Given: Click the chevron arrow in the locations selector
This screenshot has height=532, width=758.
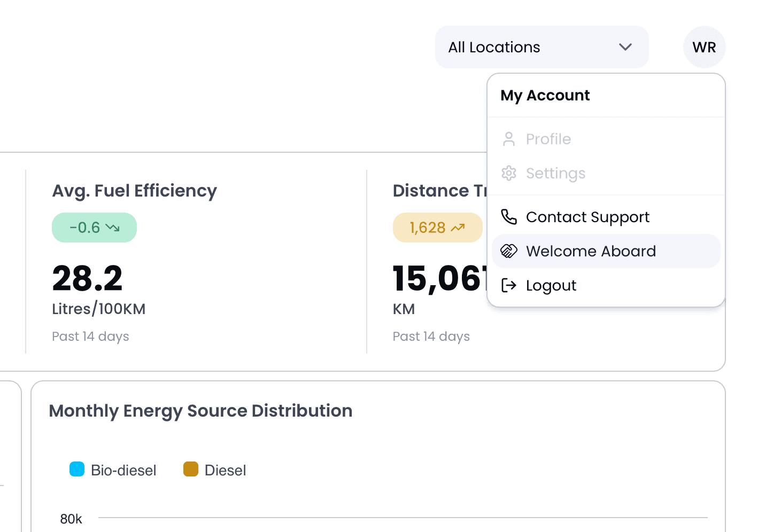Looking at the screenshot, I should click(625, 47).
